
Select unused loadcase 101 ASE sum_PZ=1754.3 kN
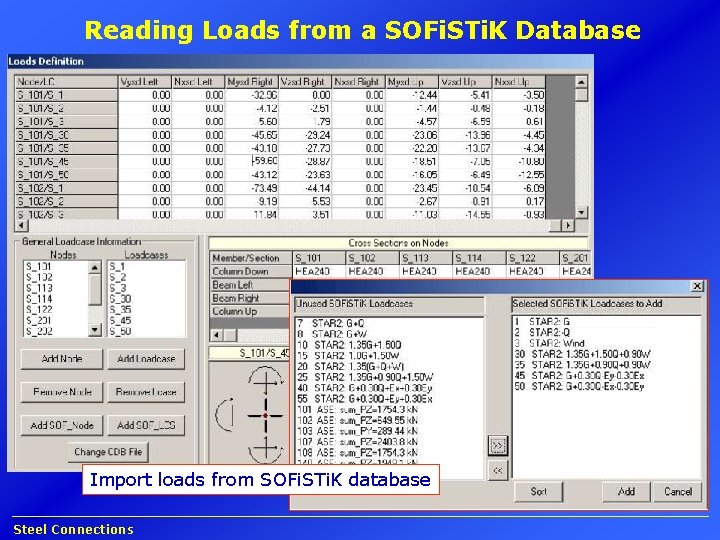357,410
